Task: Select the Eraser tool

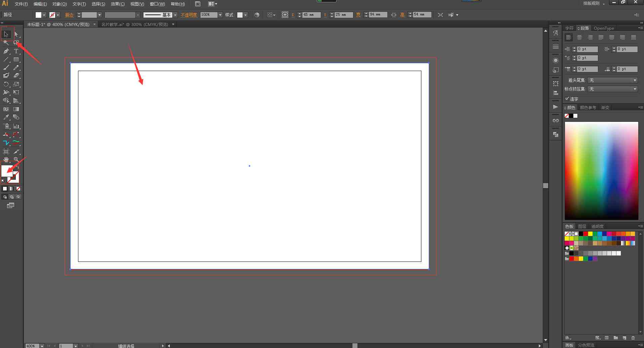Action: pyautogui.click(x=16, y=76)
